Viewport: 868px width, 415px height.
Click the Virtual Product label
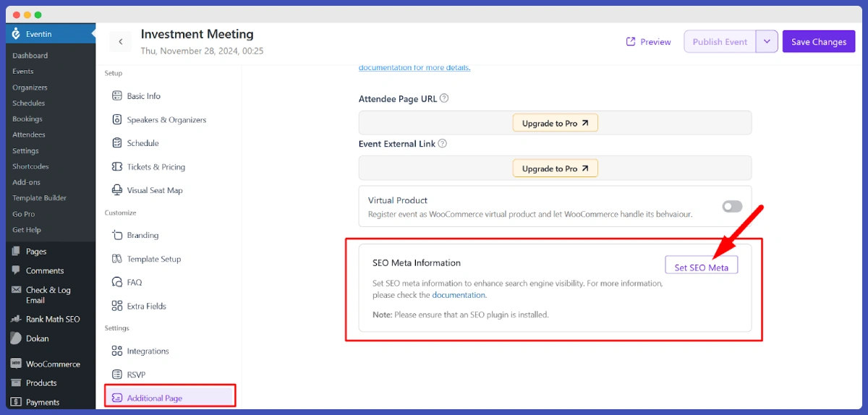(x=398, y=200)
